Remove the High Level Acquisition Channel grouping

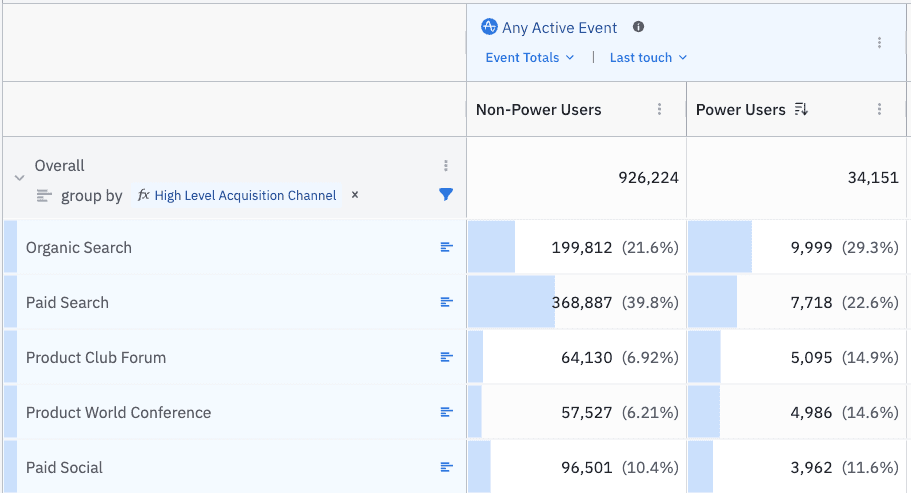(x=354, y=195)
